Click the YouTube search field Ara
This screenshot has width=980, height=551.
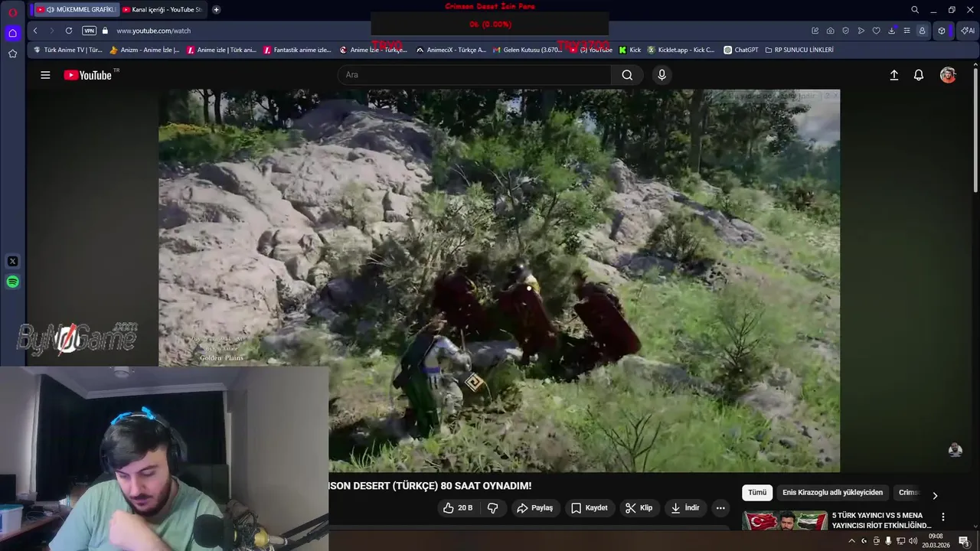[x=474, y=75]
